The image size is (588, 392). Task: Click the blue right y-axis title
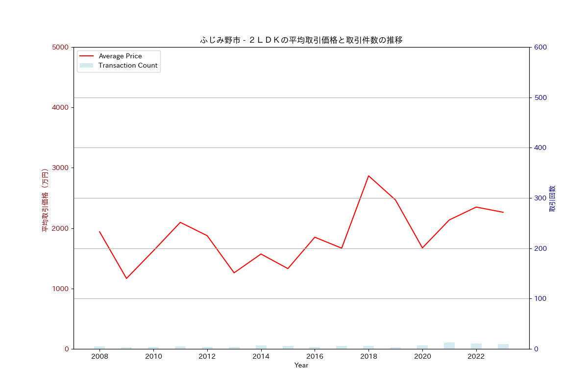tap(552, 198)
